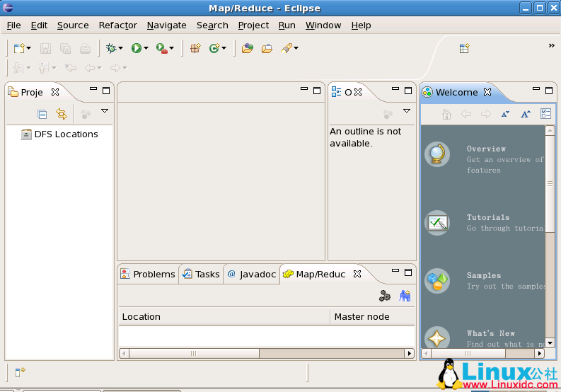Open the Navigate menu
This screenshot has height=392, width=561.
point(167,25)
